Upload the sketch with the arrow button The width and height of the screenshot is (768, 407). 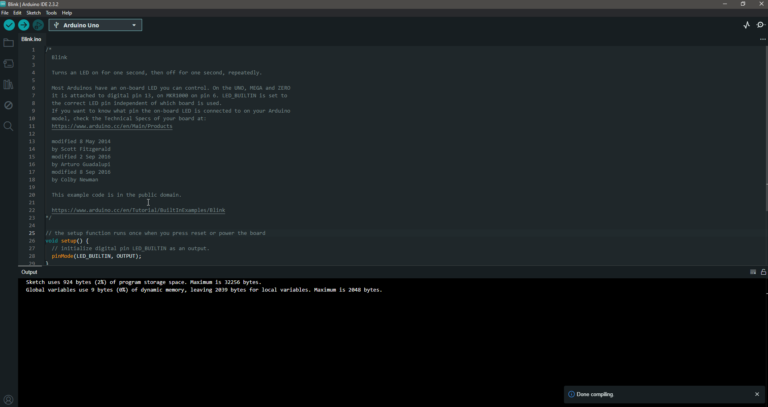click(x=24, y=25)
